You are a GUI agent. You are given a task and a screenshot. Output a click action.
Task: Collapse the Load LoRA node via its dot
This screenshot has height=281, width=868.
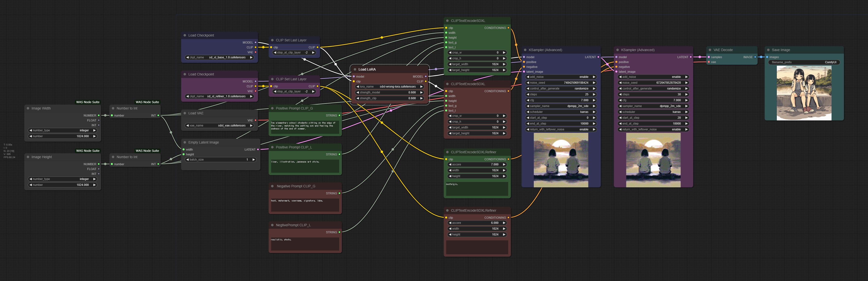pos(355,69)
